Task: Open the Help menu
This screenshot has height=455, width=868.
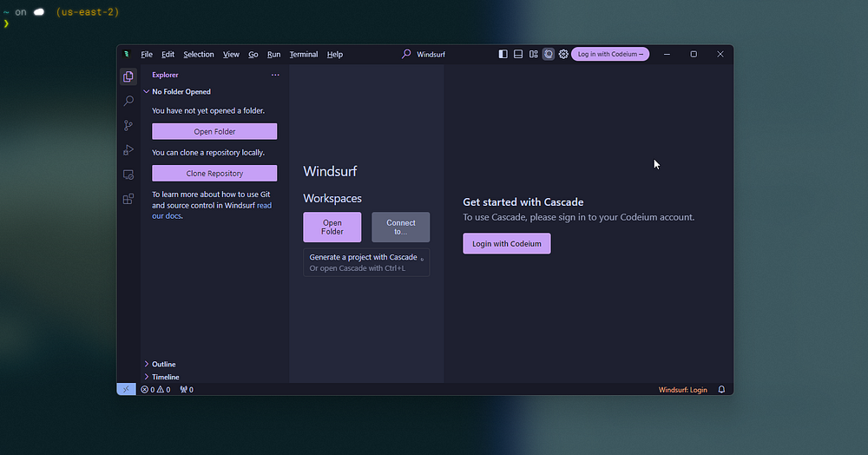Action: coord(335,54)
